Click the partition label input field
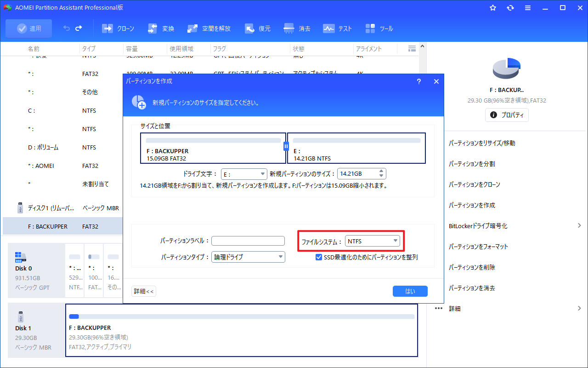 (x=248, y=241)
